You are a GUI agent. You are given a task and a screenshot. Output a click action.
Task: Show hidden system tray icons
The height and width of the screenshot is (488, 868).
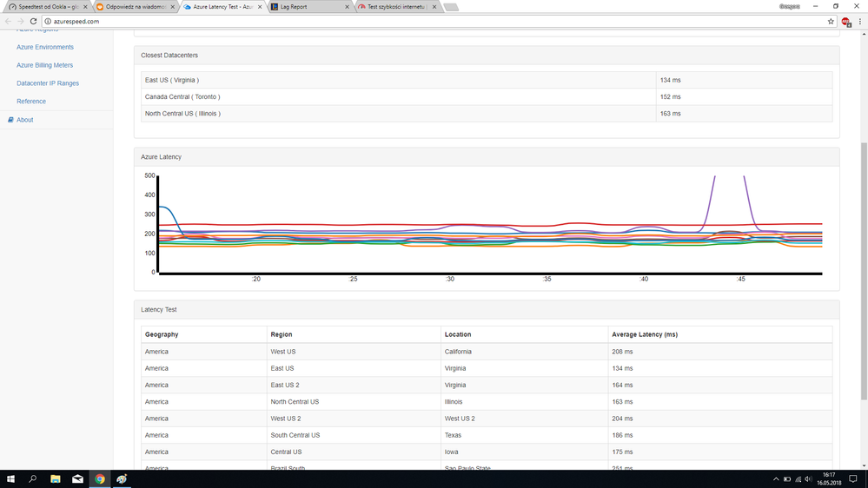(x=776, y=478)
